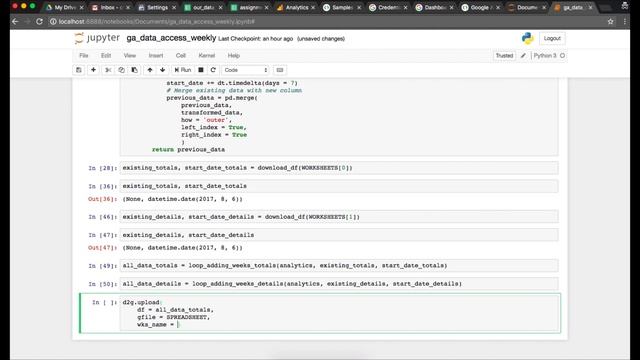The height and width of the screenshot is (360, 640).
Task: Select cell In [46] download_df WORKSHEETS[1]
Action: [x=339, y=217]
